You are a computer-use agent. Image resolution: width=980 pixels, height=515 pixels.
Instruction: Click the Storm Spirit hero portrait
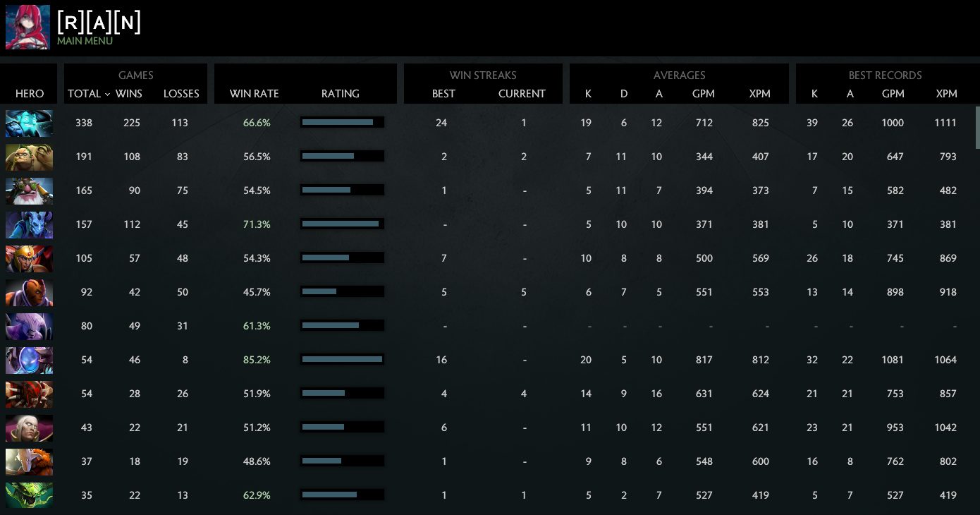click(x=29, y=123)
